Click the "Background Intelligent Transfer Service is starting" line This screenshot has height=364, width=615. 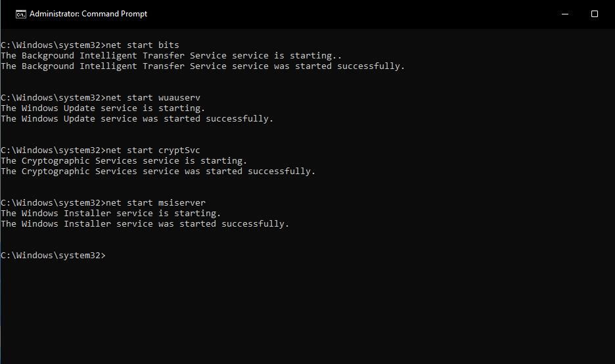[x=171, y=56]
